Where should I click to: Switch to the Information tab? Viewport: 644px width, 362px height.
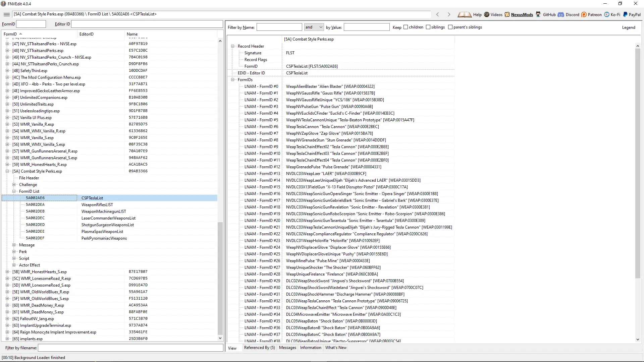(x=311, y=348)
